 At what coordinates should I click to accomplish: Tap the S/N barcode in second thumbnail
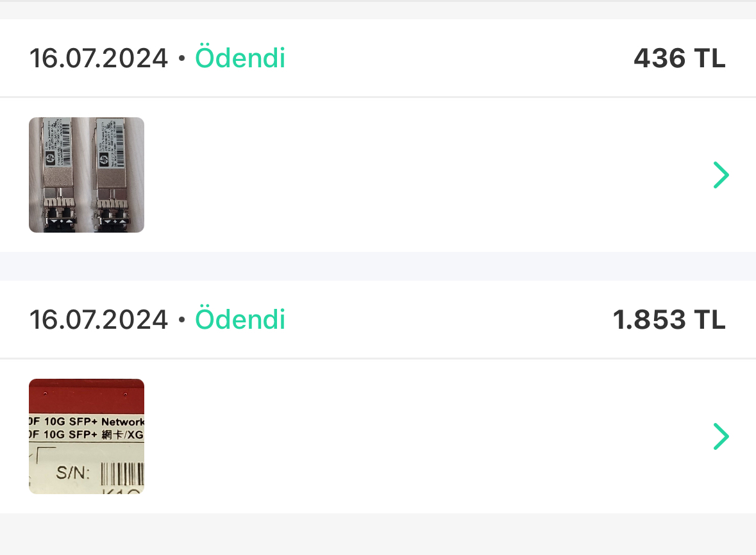[122, 474]
